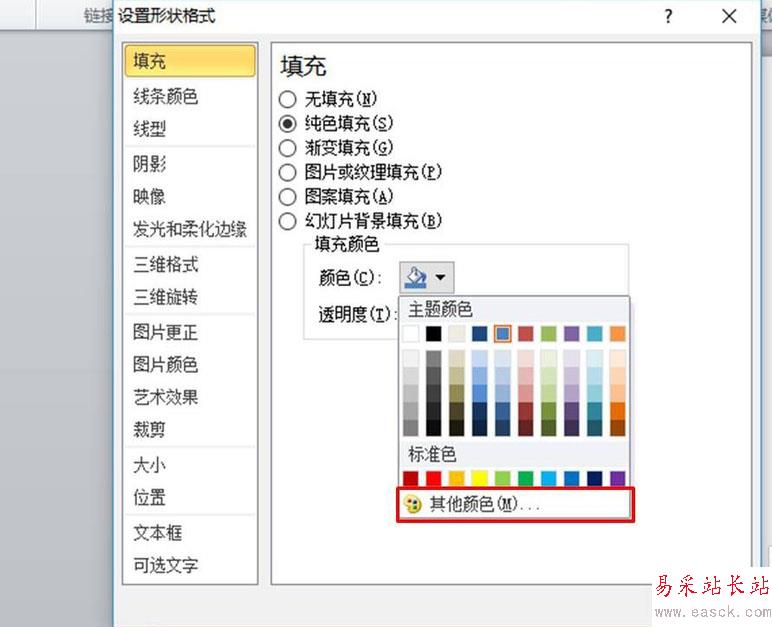
Task: Select 图案填充(A) radio button
Action: (x=288, y=197)
